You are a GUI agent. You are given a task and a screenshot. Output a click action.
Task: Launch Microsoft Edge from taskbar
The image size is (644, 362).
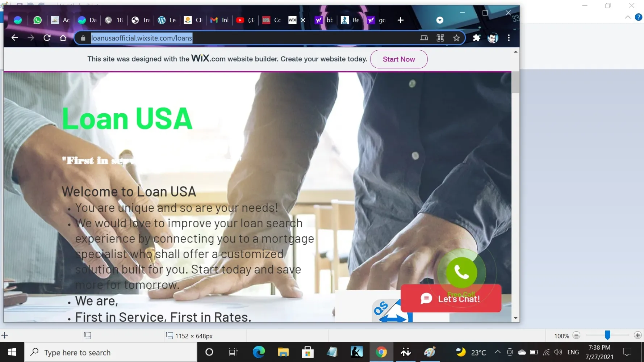259,352
